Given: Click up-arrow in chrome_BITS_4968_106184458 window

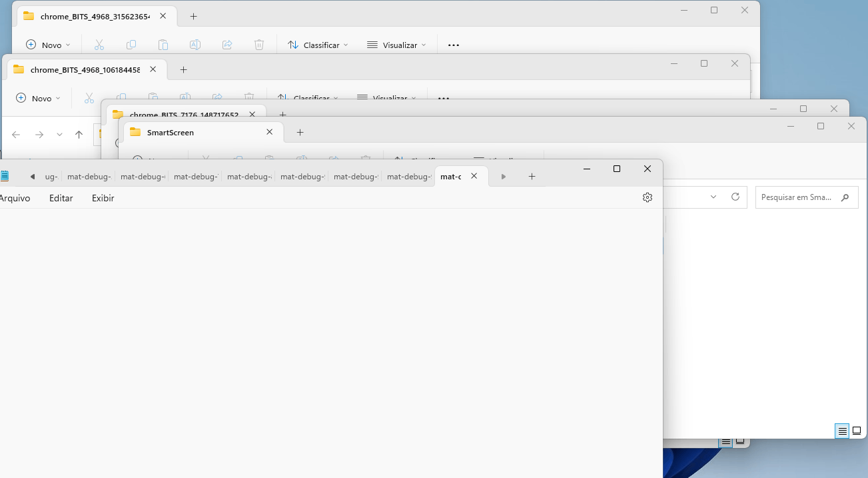Looking at the screenshot, I should click(x=79, y=135).
